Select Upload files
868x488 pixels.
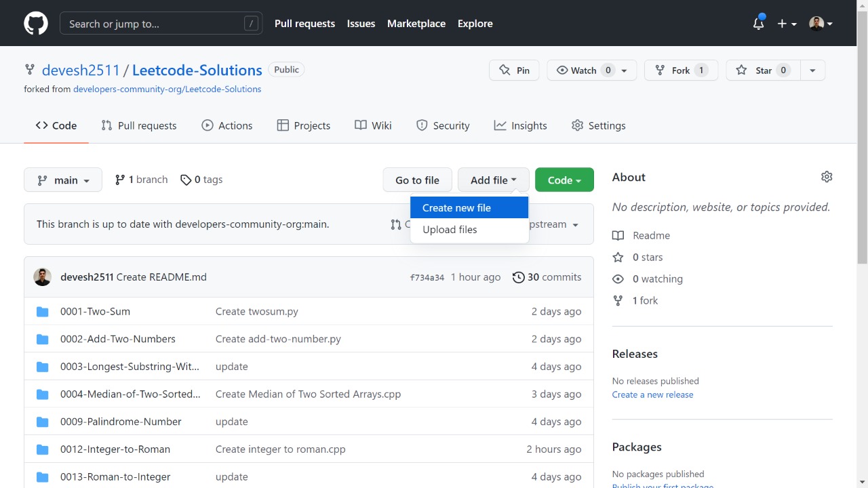pos(469,230)
